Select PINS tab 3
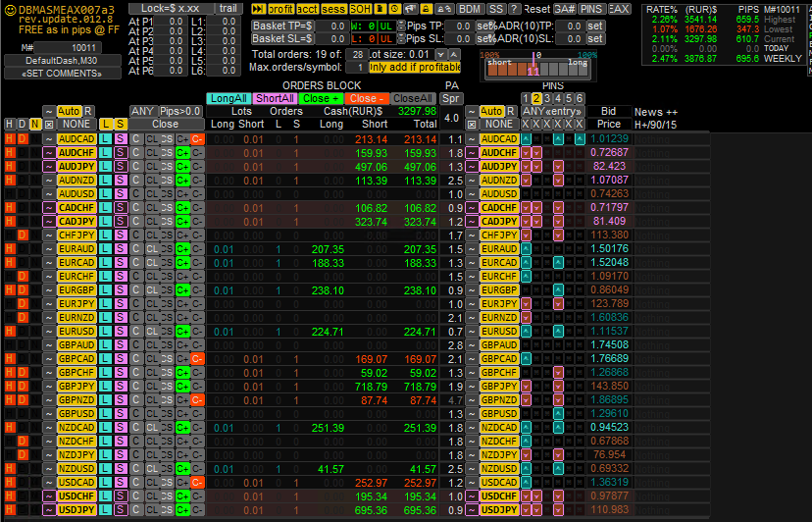This screenshot has width=812, height=522. [547, 98]
